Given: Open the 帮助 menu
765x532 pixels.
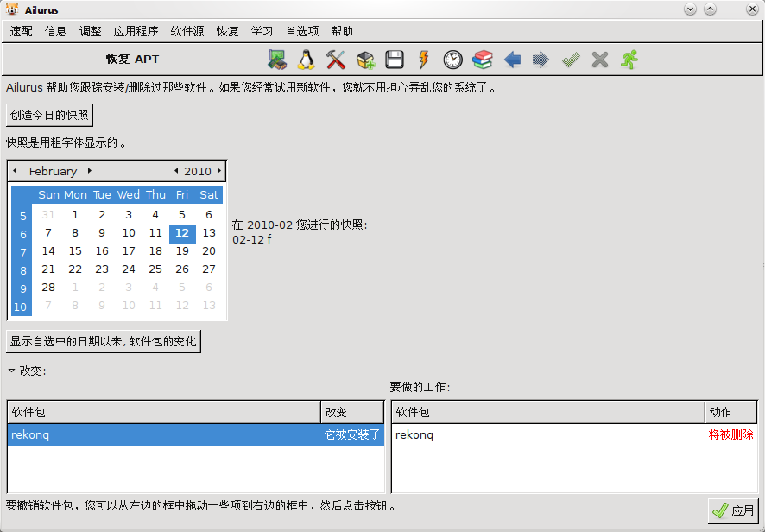Looking at the screenshot, I should (342, 31).
